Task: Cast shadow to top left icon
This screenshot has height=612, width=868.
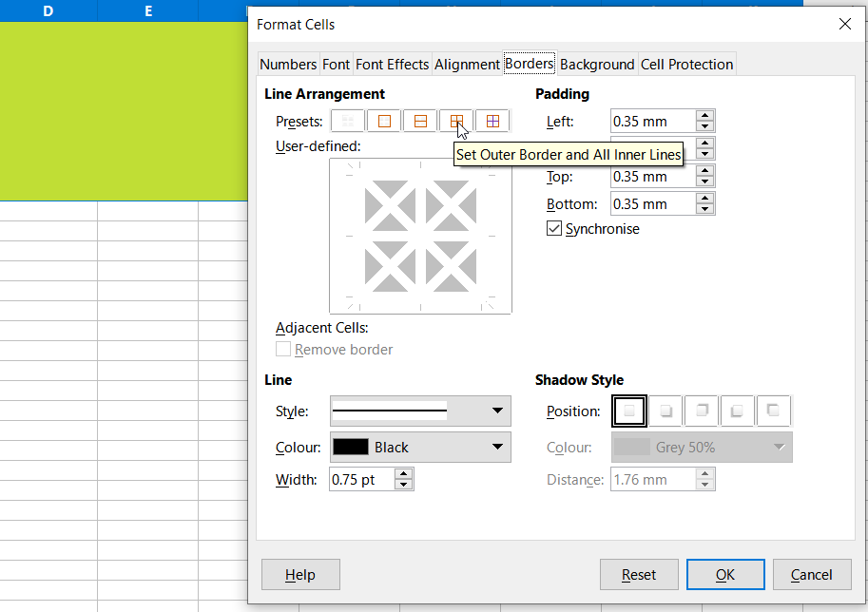Action: 774,411
